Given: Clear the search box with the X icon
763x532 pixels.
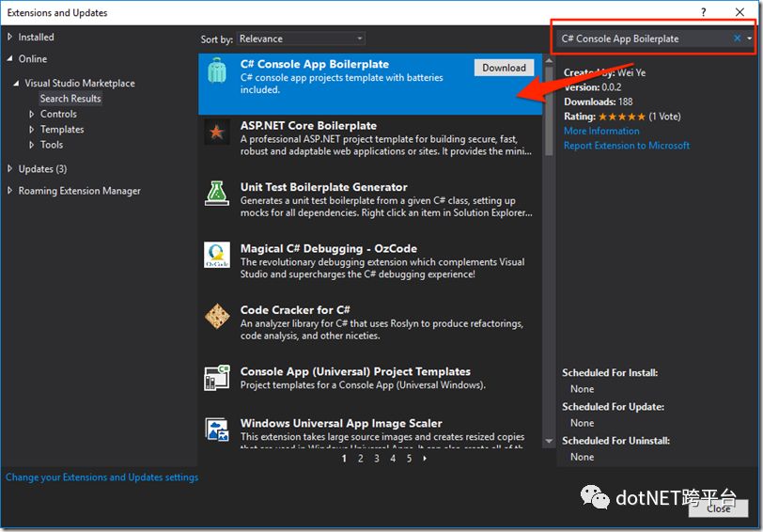Looking at the screenshot, I should click(738, 38).
